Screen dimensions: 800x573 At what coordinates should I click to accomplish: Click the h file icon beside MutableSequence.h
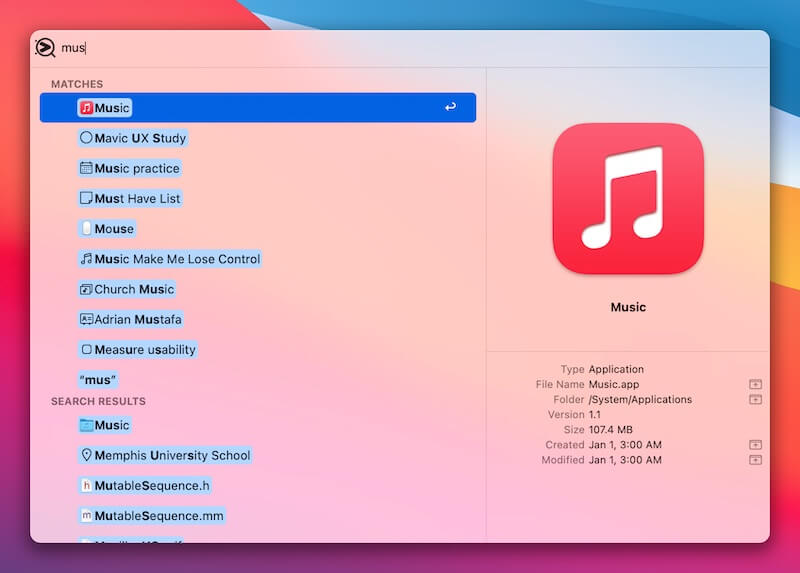86,485
